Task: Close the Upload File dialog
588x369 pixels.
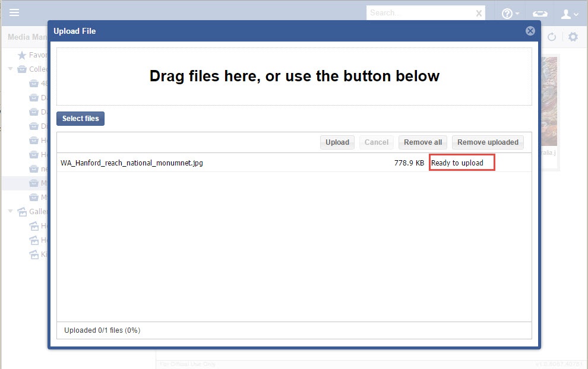Action: pos(530,31)
